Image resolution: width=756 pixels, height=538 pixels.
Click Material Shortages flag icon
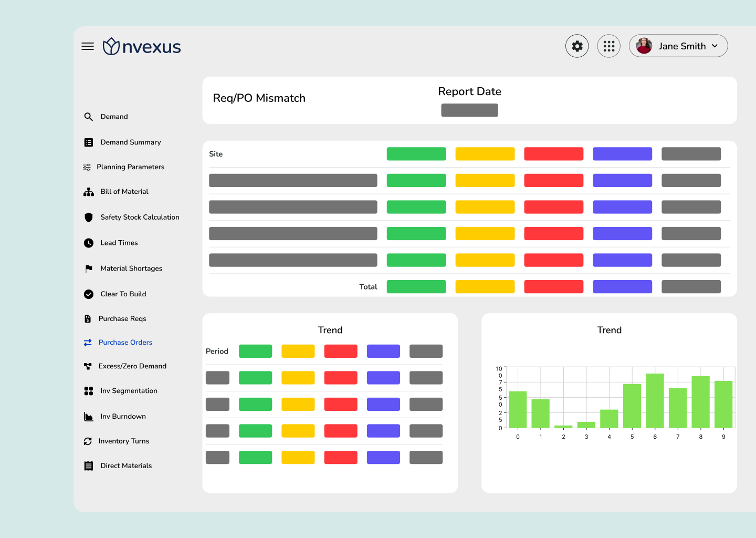[89, 268]
